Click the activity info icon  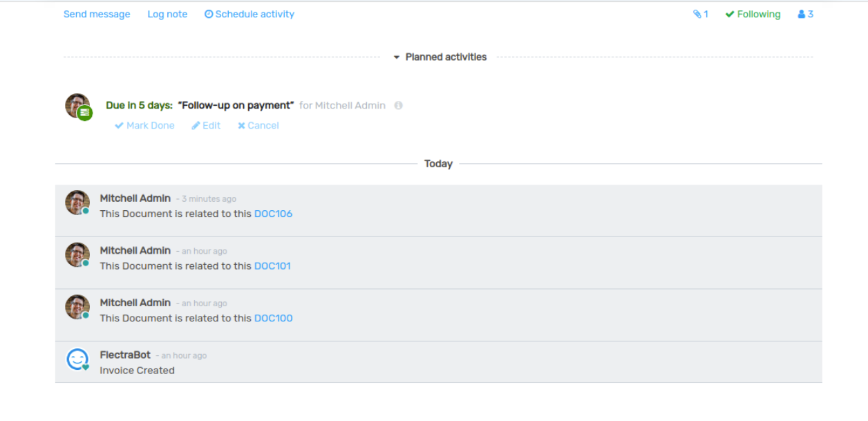pyautogui.click(x=398, y=106)
